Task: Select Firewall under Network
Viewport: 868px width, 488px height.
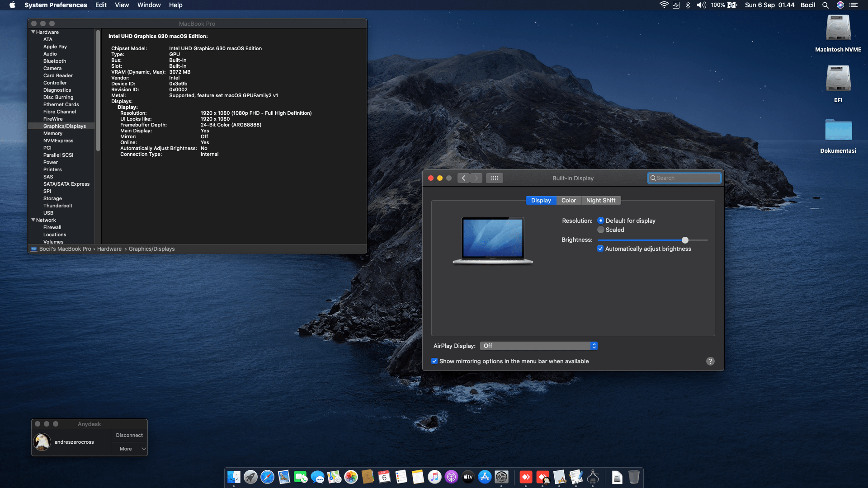Action: [x=52, y=227]
